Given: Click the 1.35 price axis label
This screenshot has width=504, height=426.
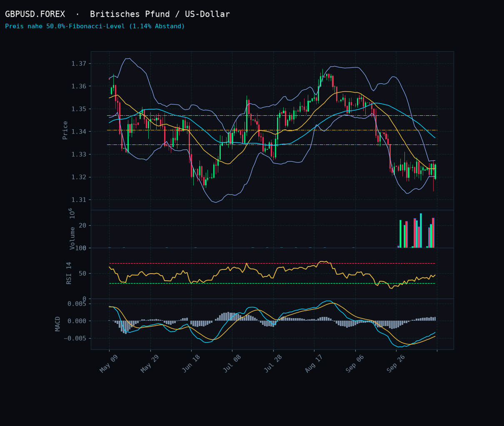Looking at the screenshot, I should (x=79, y=109).
